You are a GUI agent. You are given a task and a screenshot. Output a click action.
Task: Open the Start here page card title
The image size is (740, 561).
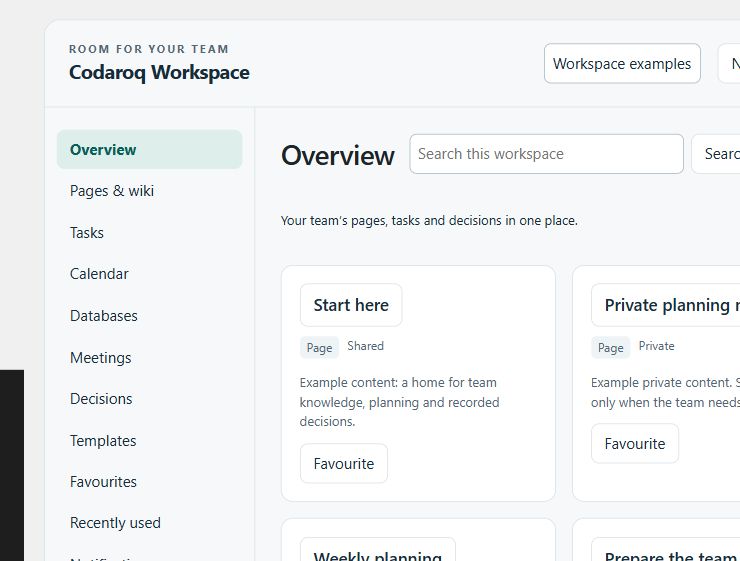point(351,305)
